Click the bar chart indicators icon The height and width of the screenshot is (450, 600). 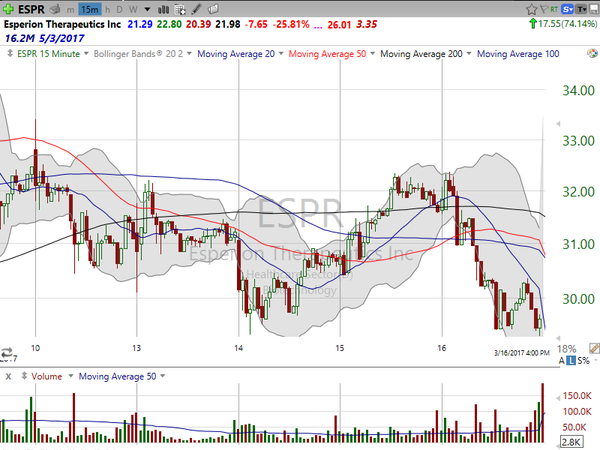163,9
